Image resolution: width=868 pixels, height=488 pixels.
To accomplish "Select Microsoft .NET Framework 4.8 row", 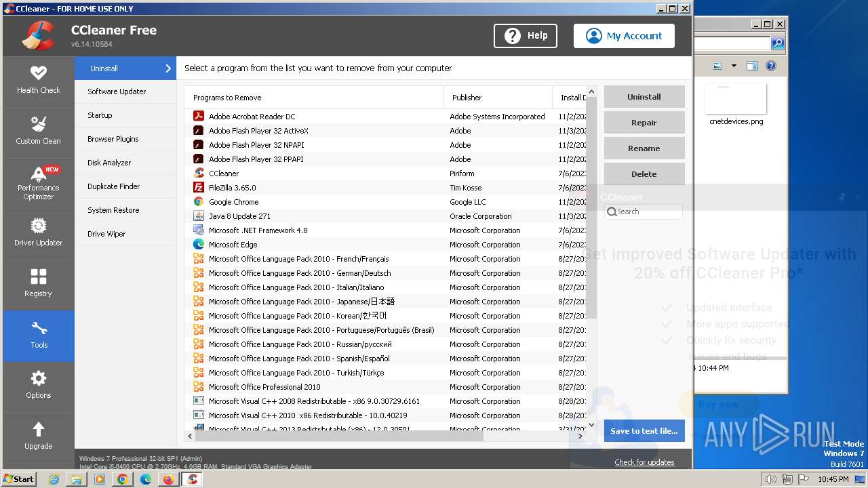I will click(386, 230).
